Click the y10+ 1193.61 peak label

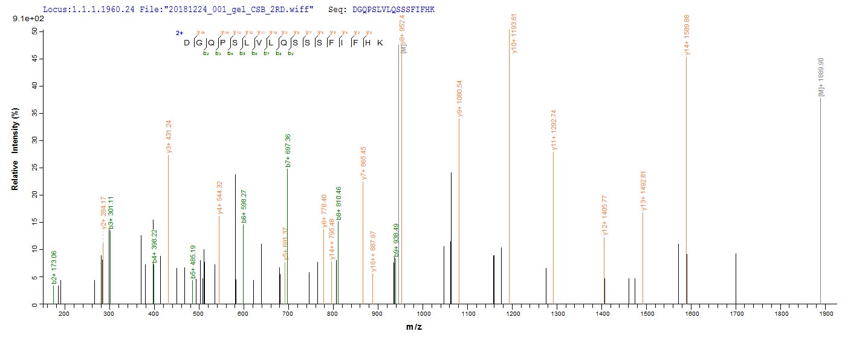514,34
